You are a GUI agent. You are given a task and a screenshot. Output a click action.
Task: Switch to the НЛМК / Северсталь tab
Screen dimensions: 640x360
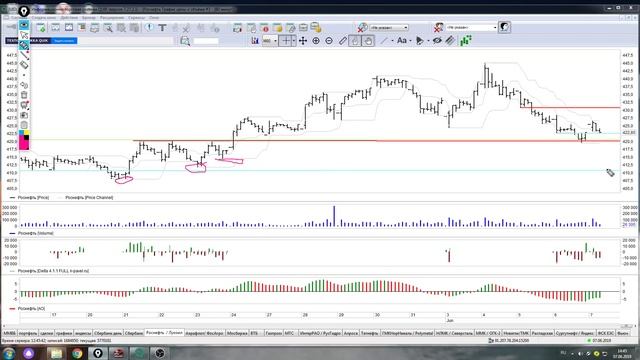(454, 333)
